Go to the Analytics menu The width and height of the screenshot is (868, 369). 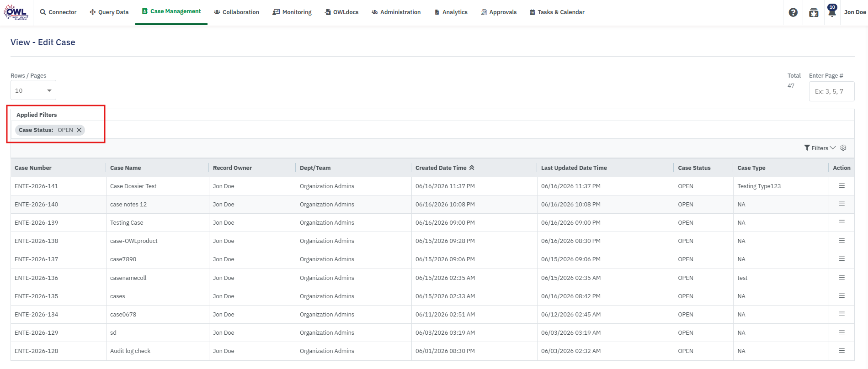tap(451, 12)
